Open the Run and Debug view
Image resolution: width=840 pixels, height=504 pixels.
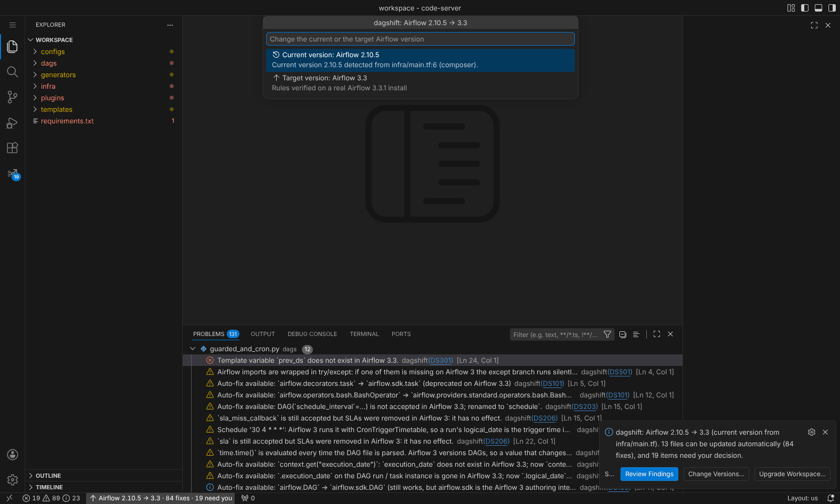[x=13, y=123]
